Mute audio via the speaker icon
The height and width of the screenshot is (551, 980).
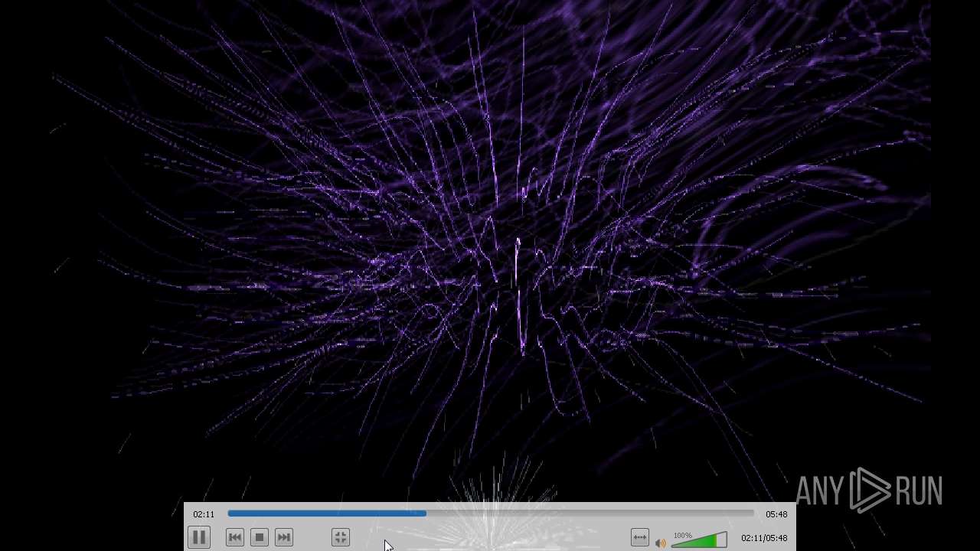click(660, 543)
